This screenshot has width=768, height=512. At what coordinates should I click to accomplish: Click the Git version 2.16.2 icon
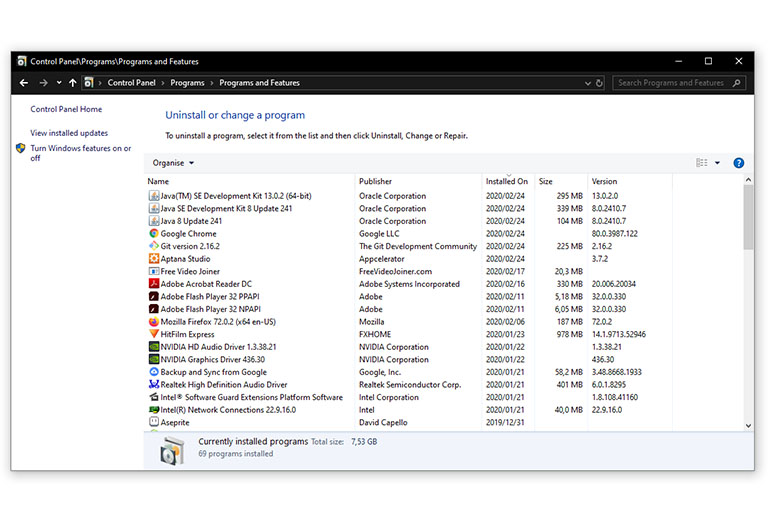coord(154,246)
